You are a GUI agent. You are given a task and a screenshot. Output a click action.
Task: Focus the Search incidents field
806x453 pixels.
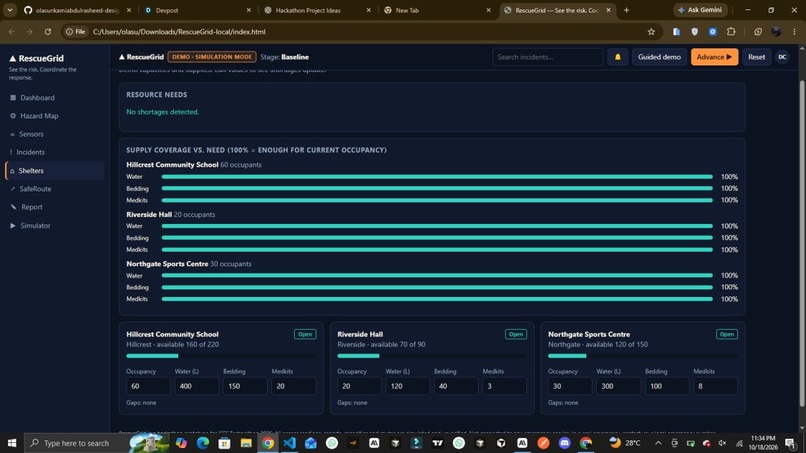click(547, 57)
